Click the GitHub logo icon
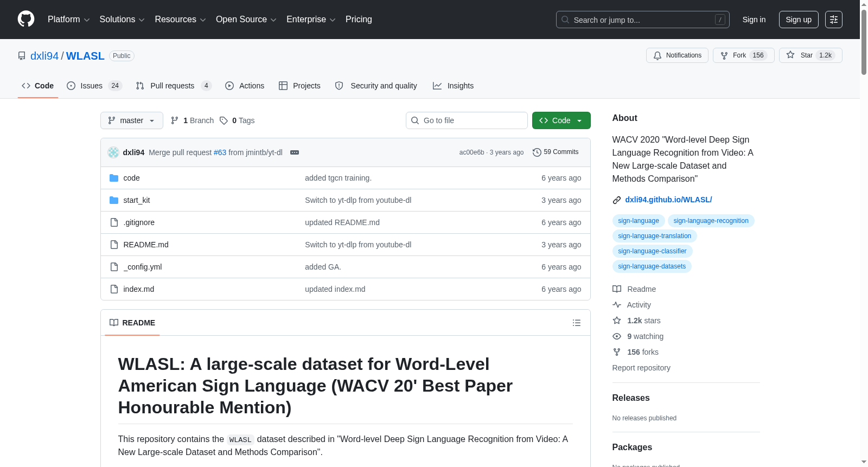This screenshot has width=868, height=467. click(x=26, y=19)
